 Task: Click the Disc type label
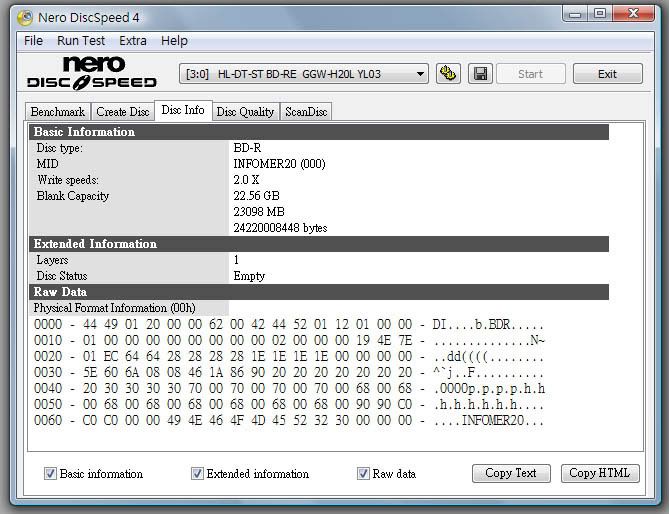[60, 148]
